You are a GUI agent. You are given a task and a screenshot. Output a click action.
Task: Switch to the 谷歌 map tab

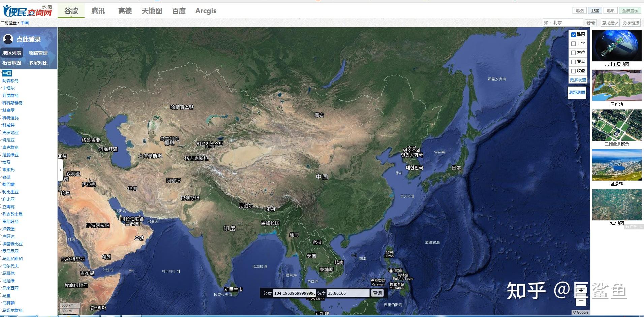(x=71, y=11)
